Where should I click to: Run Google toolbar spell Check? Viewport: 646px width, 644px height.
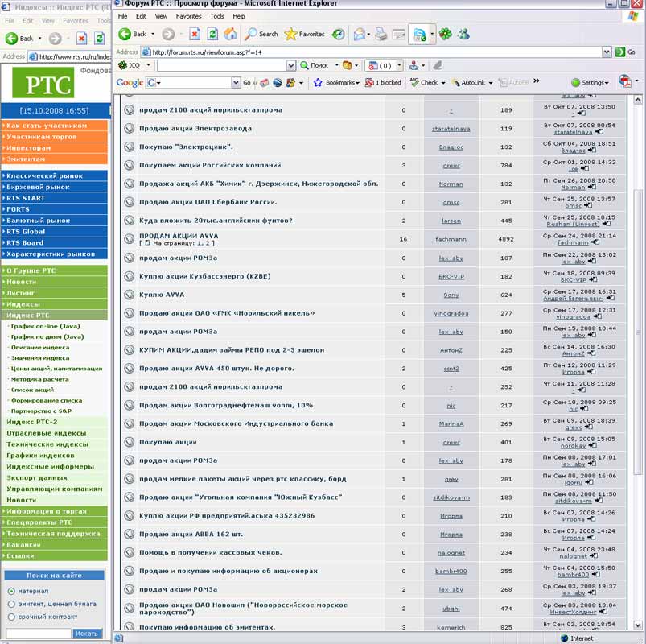pos(424,82)
